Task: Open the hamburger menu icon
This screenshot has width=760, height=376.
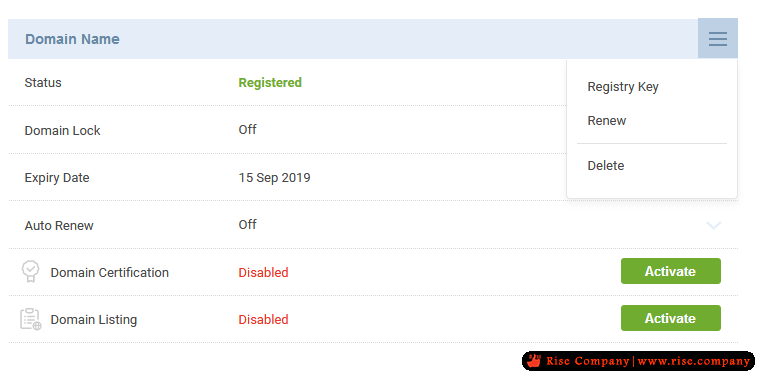Action: (x=717, y=39)
